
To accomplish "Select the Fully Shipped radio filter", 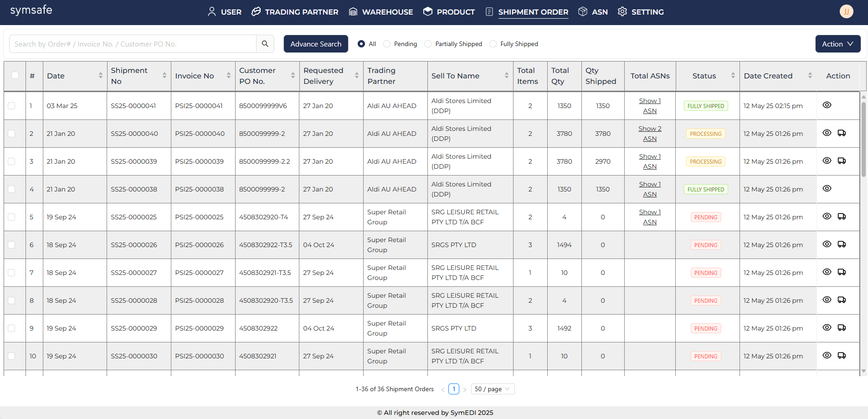I will 493,44.
